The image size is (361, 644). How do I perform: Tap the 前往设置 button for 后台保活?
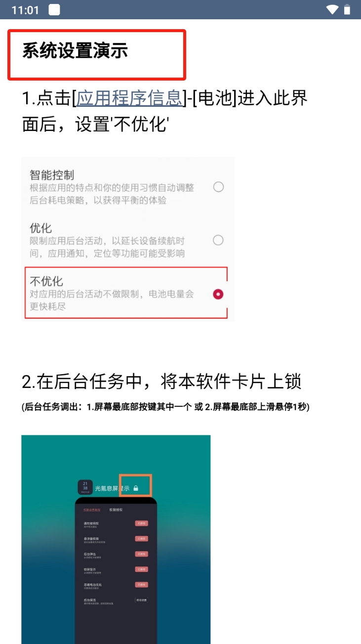(x=142, y=600)
